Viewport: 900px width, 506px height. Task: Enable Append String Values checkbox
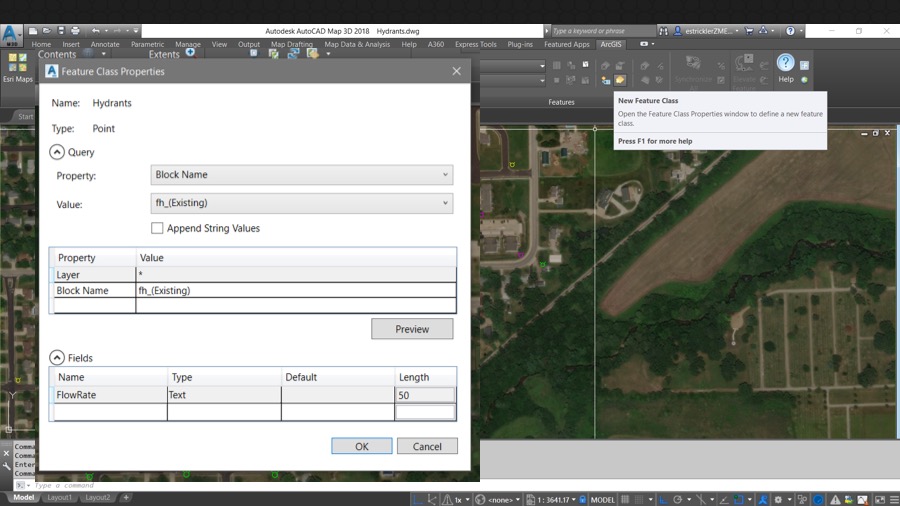(157, 228)
